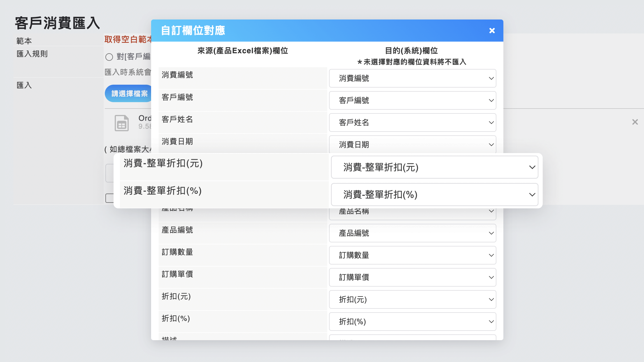Viewport: 644px width, 362px height.
Task: Select the 匯入 sidebar item
Action: tap(24, 85)
